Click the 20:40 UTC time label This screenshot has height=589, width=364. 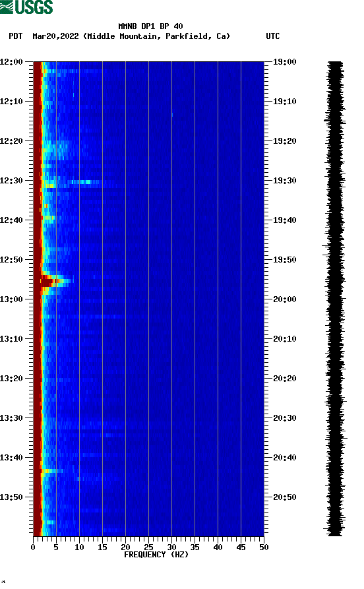coord(285,457)
